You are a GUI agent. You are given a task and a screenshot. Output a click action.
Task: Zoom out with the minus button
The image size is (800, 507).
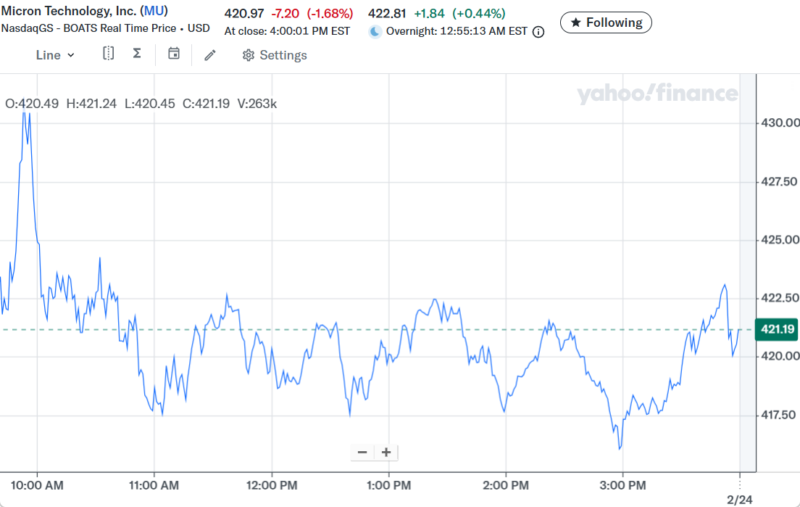pos(362,452)
